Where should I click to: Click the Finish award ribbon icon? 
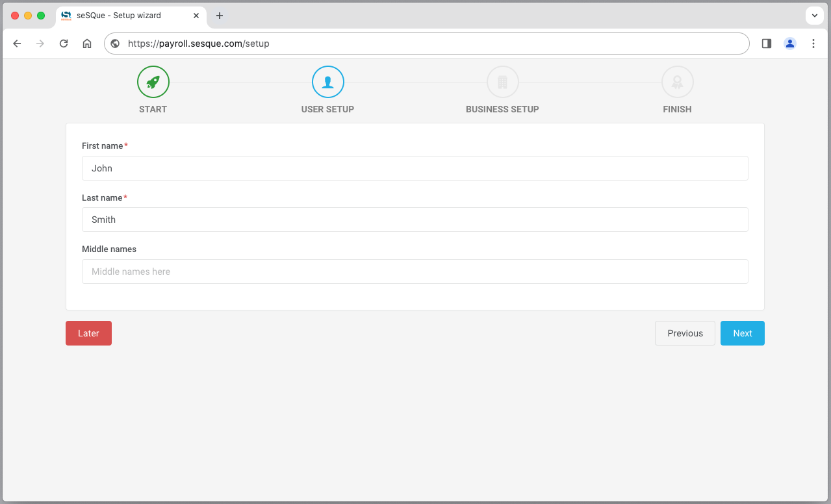[x=677, y=82]
